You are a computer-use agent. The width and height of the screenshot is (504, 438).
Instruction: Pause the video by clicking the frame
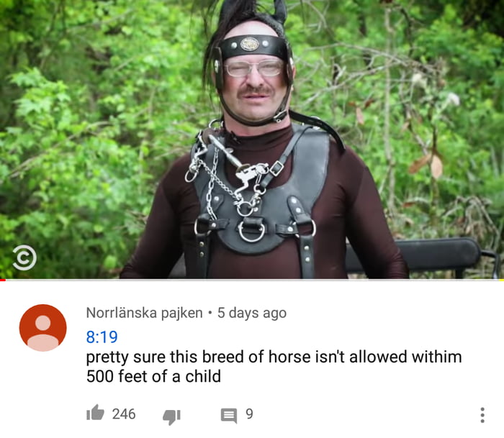252,139
